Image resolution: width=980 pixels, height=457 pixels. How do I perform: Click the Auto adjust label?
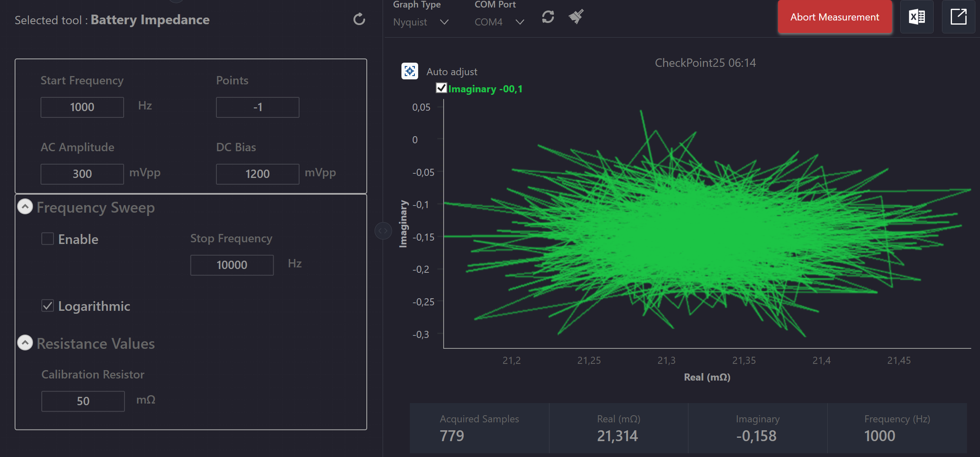coord(452,72)
